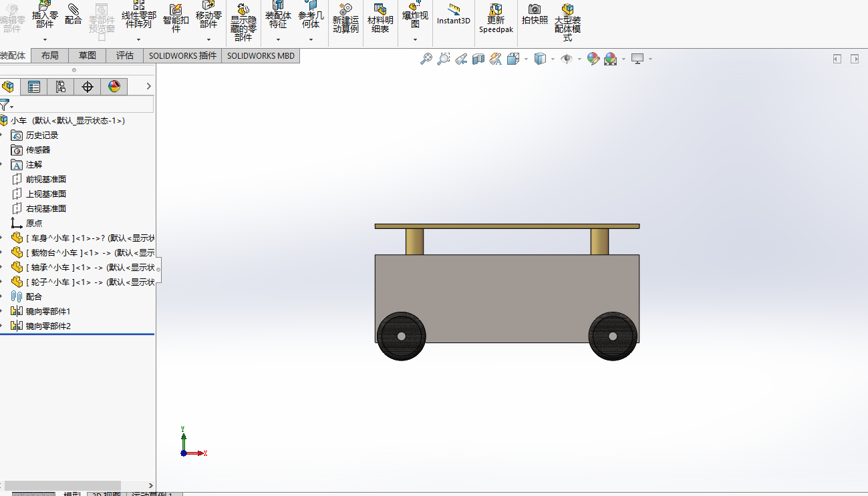The height and width of the screenshot is (496, 868).
Task: Select 前视基准面 plane in the feature tree
Action: [x=45, y=179]
